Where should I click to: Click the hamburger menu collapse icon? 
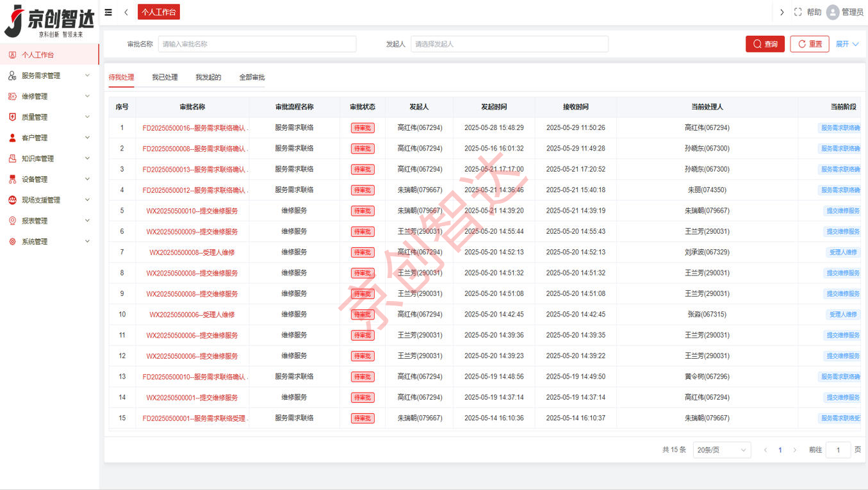click(x=108, y=12)
